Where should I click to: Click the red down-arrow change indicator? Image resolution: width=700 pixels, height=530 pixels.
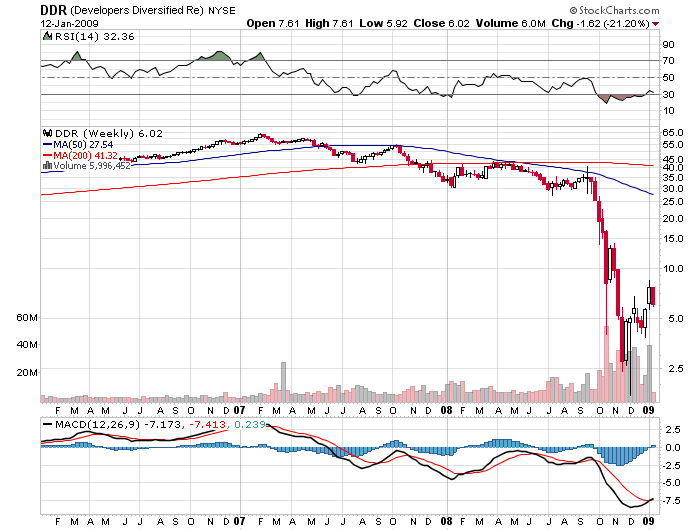pyautogui.click(x=655, y=24)
